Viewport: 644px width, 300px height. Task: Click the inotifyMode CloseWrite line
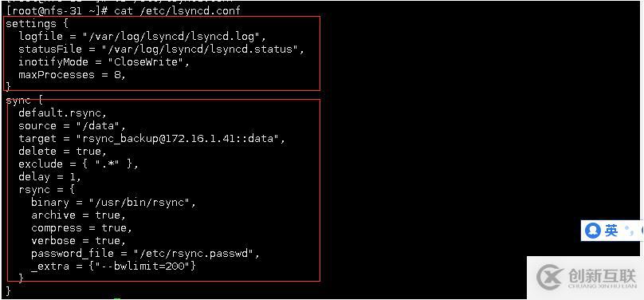[x=103, y=62]
